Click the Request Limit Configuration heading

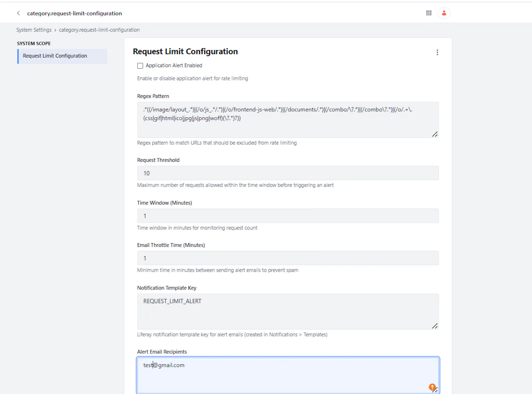click(185, 52)
